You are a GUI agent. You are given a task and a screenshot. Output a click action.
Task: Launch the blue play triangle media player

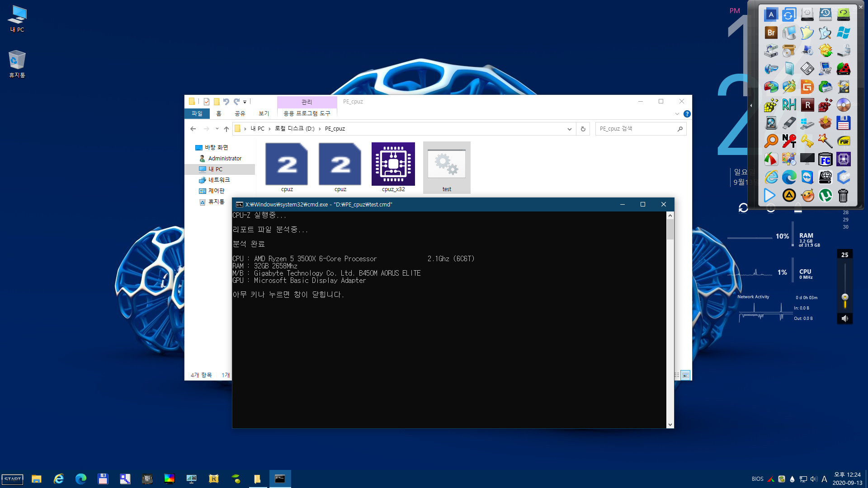coord(769,195)
